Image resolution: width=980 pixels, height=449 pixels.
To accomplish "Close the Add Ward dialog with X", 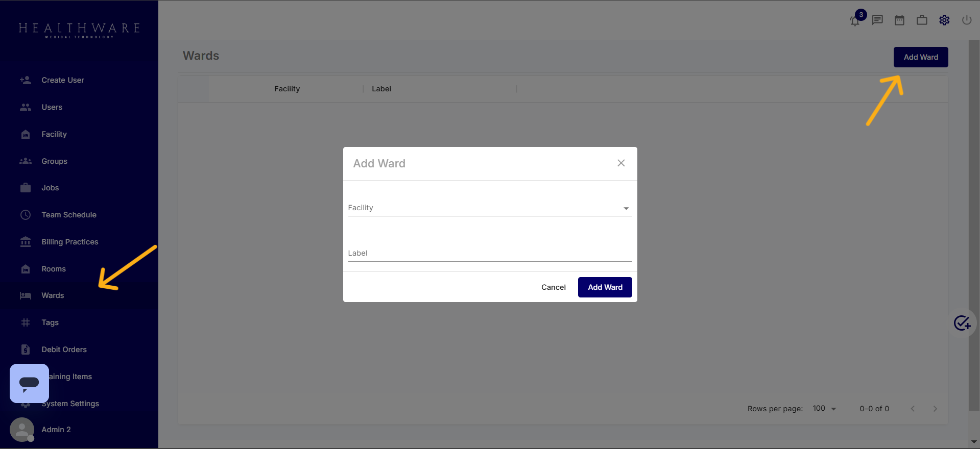I will tap(621, 163).
